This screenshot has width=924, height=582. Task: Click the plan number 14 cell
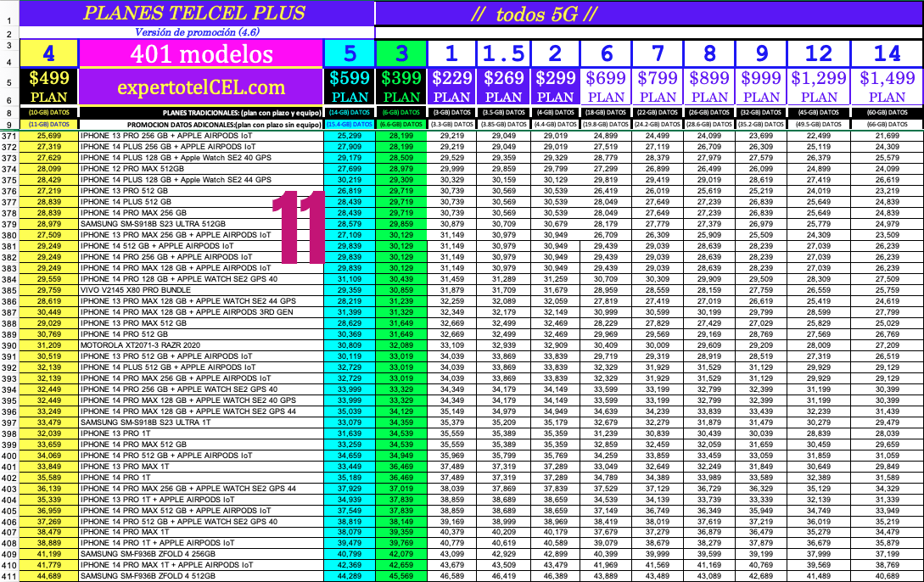coord(887,53)
